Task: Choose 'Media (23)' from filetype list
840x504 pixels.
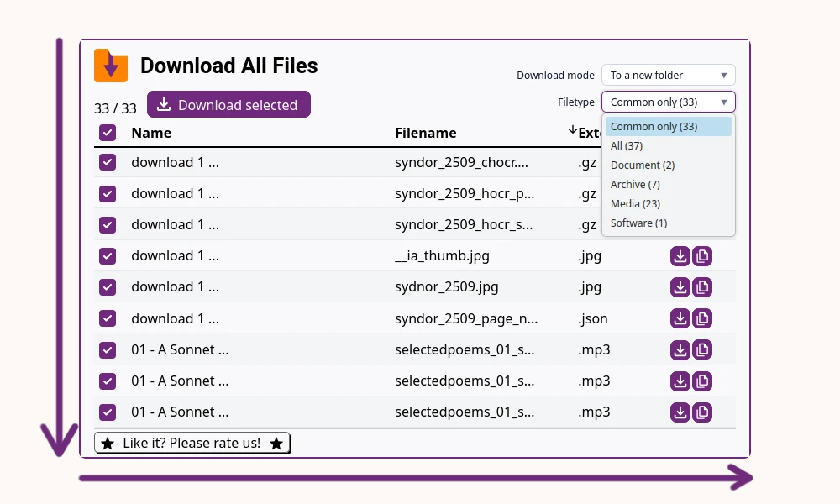Action: 635,204
